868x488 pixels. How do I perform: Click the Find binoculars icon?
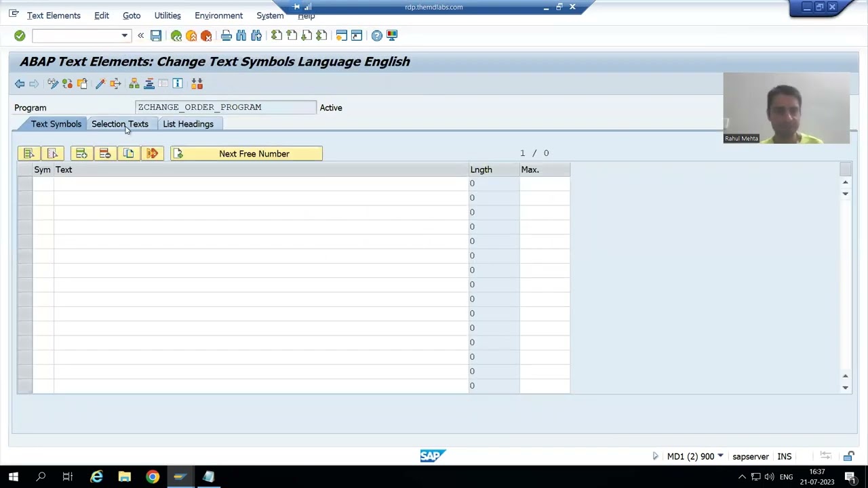[x=241, y=35]
